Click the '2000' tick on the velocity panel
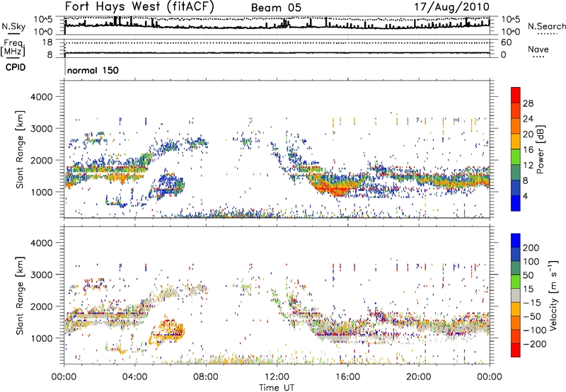The image size is (566, 392). [42, 306]
